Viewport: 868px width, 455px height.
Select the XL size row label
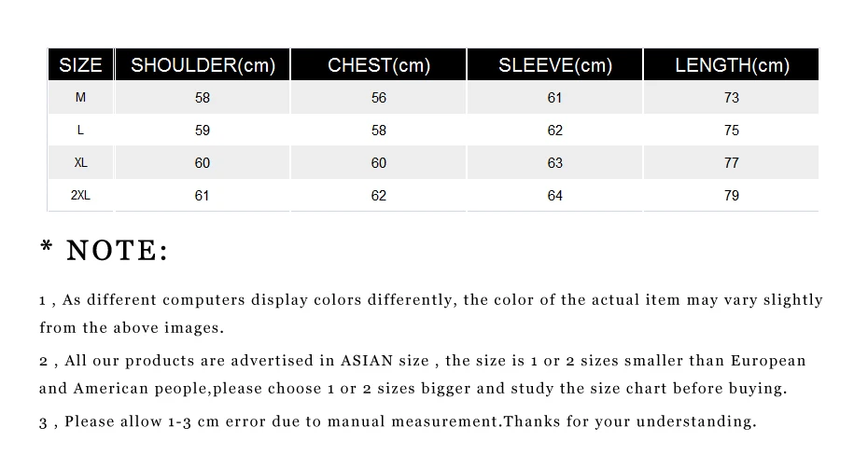tap(80, 162)
